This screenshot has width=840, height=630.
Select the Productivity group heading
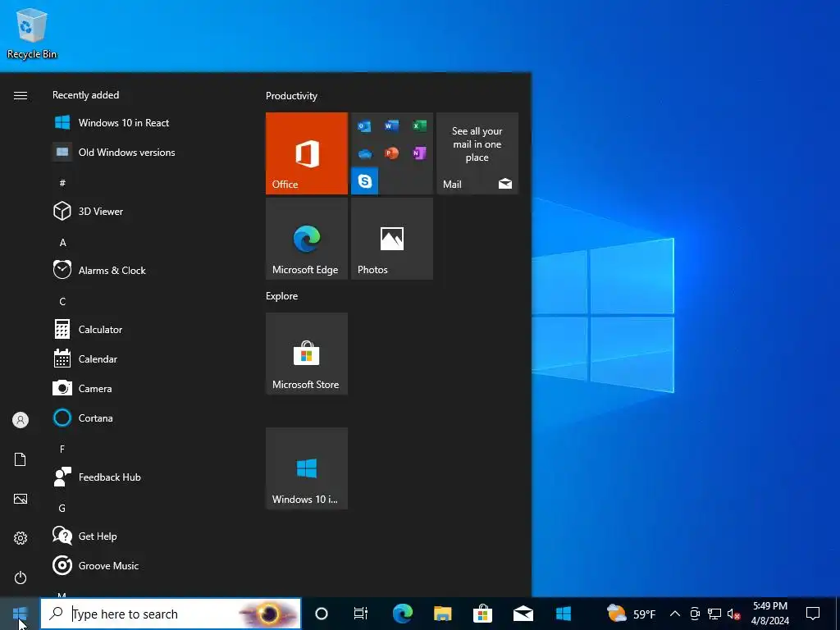pos(291,96)
